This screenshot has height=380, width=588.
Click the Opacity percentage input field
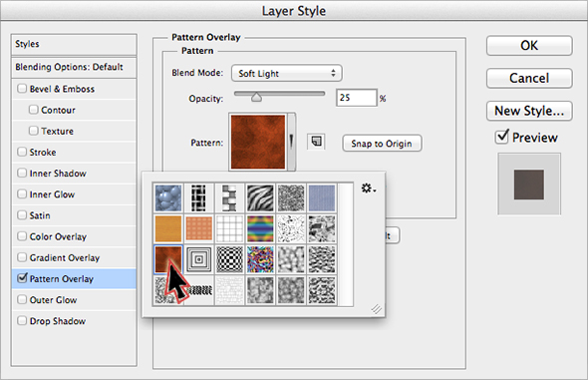(x=356, y=98)
